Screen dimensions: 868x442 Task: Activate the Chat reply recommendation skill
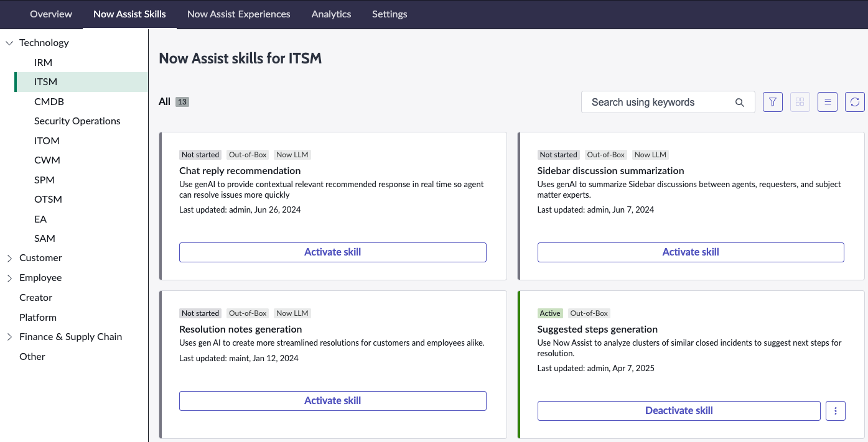pos(332,252)
